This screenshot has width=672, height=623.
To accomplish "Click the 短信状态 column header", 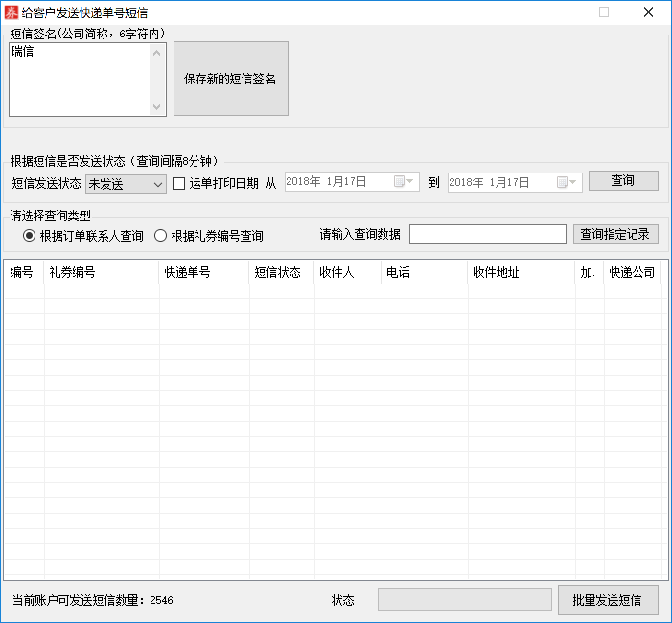I will coord(281,273).
